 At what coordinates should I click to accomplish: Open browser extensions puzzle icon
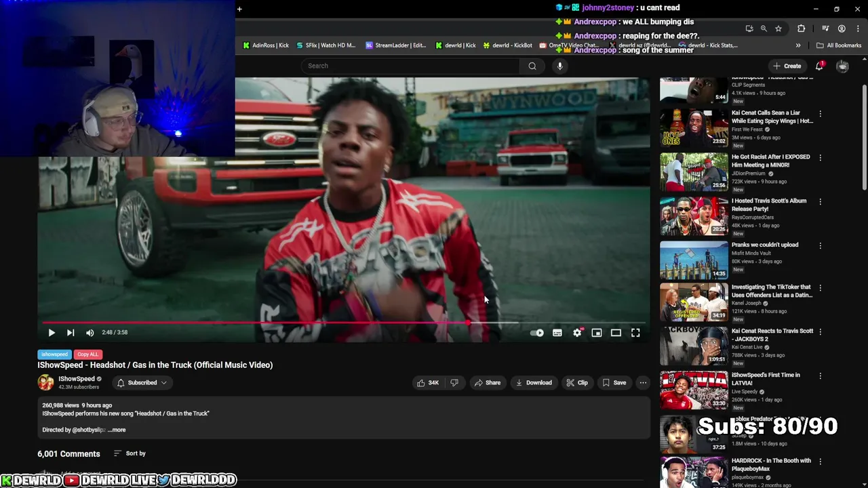[x=802, y=28]
